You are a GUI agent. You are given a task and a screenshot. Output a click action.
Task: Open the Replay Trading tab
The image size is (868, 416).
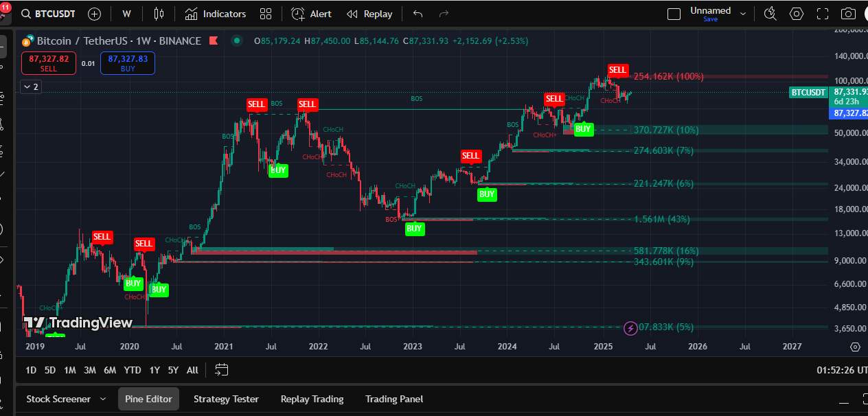(x=312, y=399)
